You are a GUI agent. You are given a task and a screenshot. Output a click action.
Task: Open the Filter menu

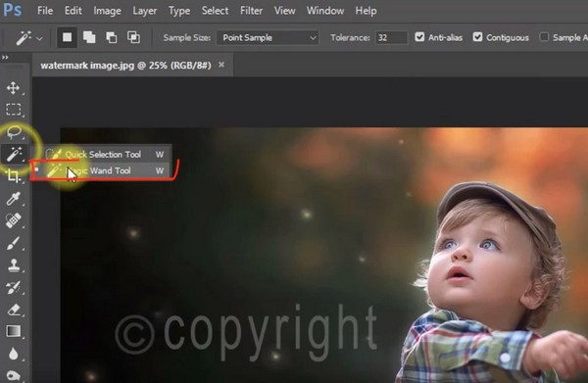click(251, 11)
